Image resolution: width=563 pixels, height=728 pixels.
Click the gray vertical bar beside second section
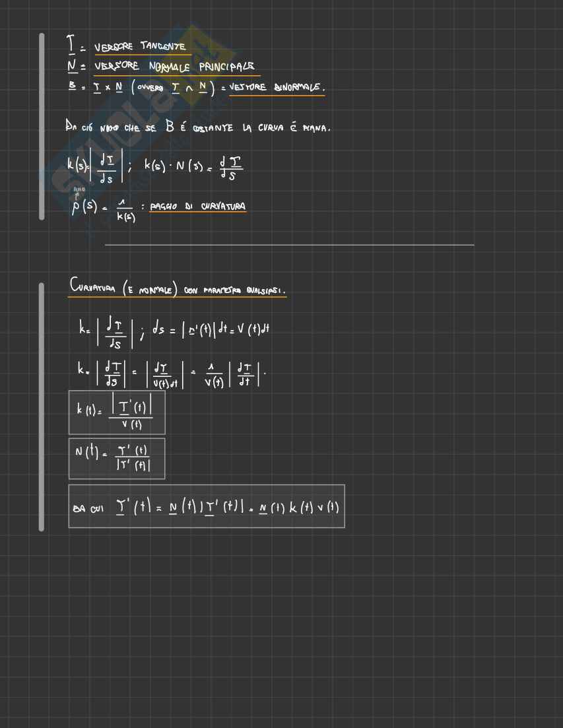(x=42, y=407)
